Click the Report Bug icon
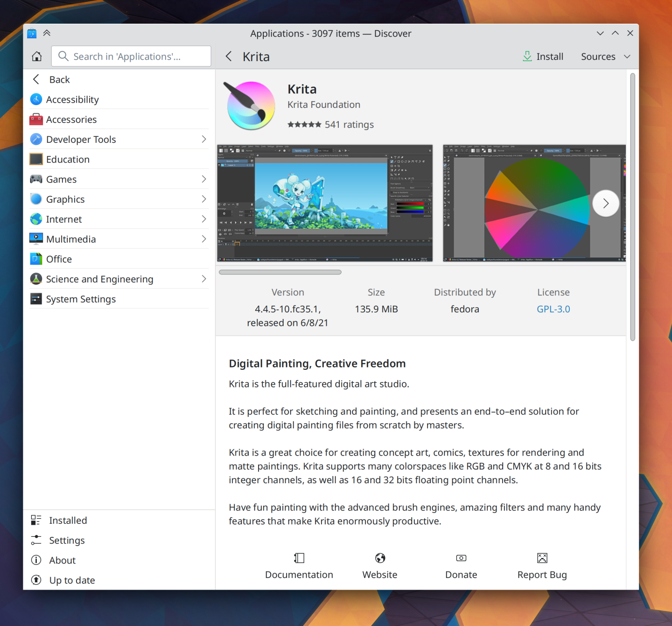672x626 pixels. (x=542, y=558)
